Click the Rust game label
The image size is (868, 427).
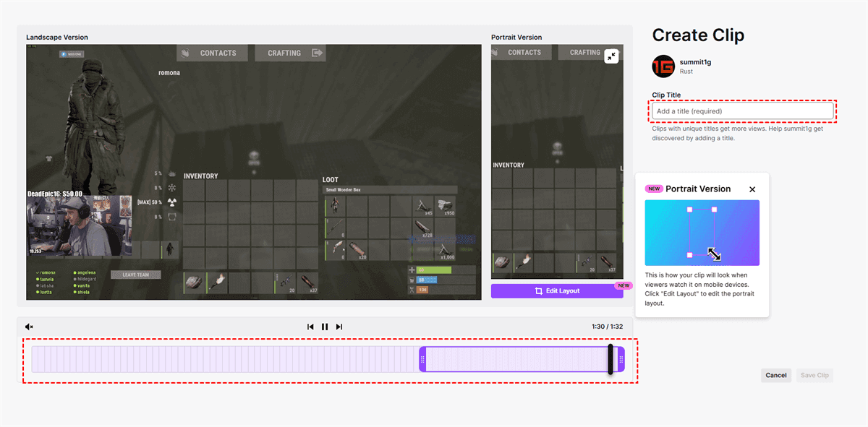tap(686, 72)
